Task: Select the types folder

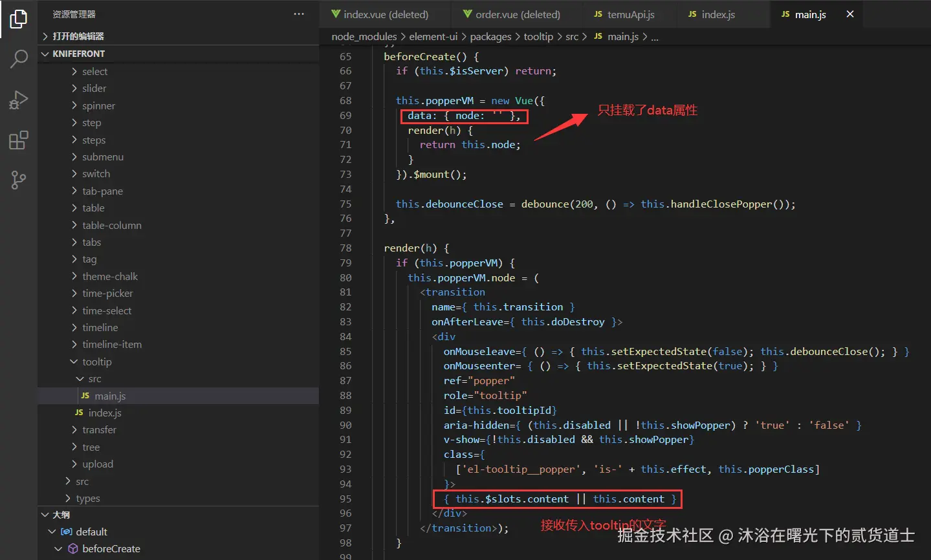Action: point(178,498)
